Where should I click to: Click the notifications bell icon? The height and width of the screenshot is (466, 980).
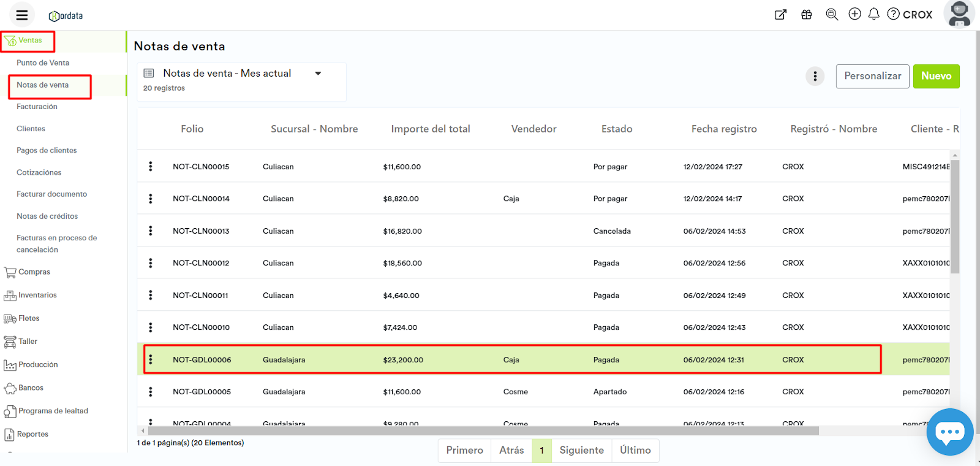(874, 14)
